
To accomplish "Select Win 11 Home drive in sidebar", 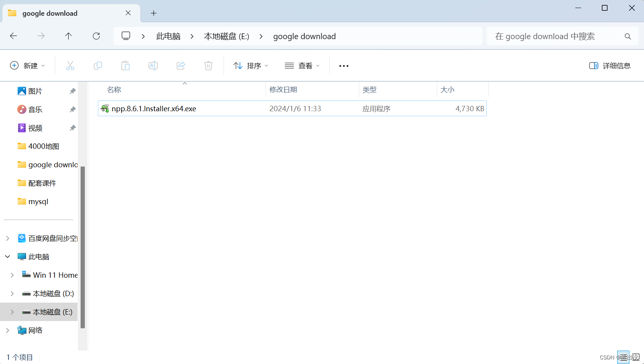I will pos(50,275).
